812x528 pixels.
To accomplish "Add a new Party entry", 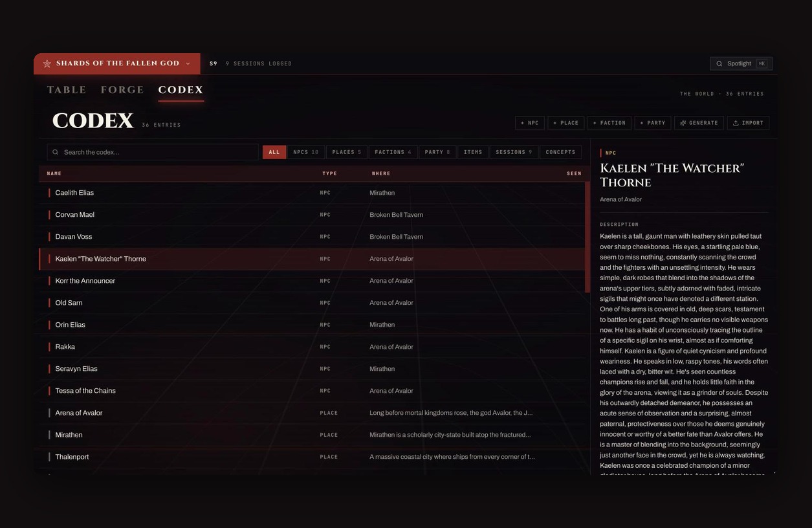I will [652, 123].
